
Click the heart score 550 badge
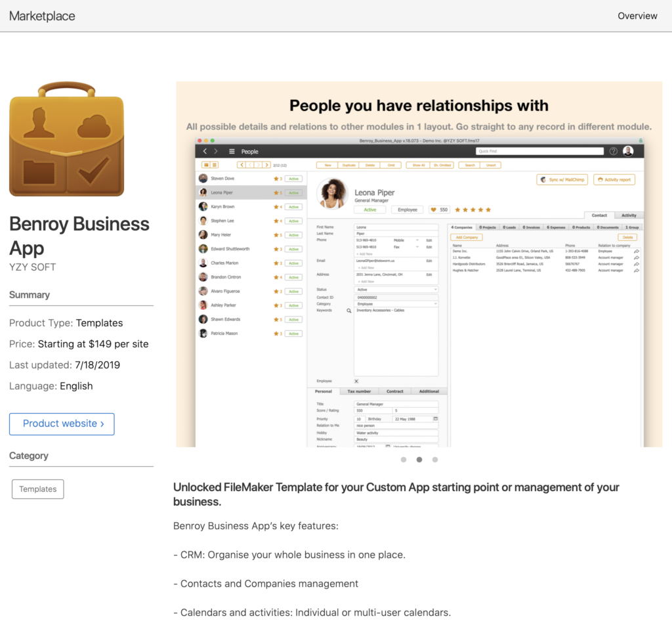point(439,209)
